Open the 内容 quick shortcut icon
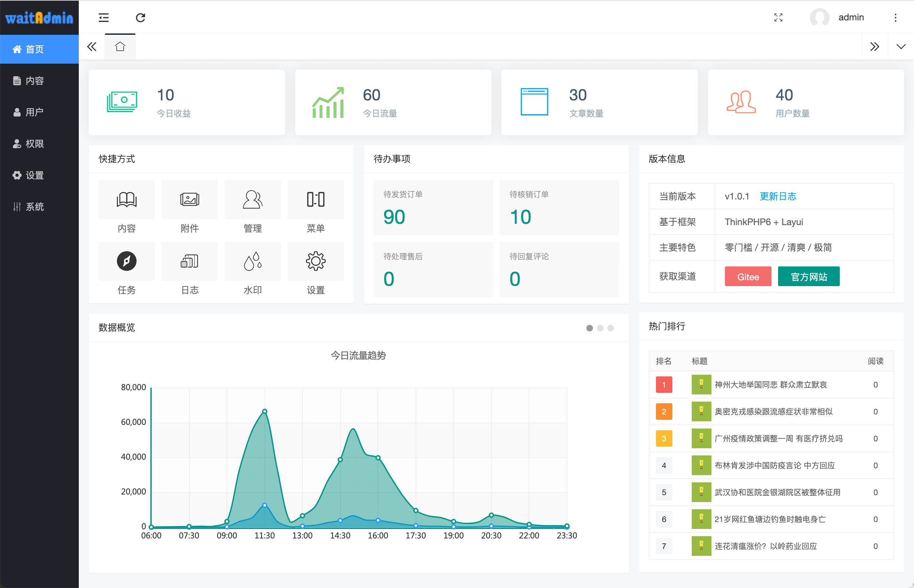The image size is (914, 588). point(126,199)
